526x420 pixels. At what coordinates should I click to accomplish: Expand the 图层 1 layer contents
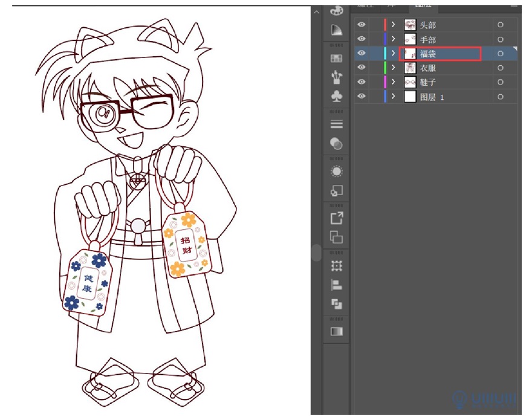click(394, 96)
